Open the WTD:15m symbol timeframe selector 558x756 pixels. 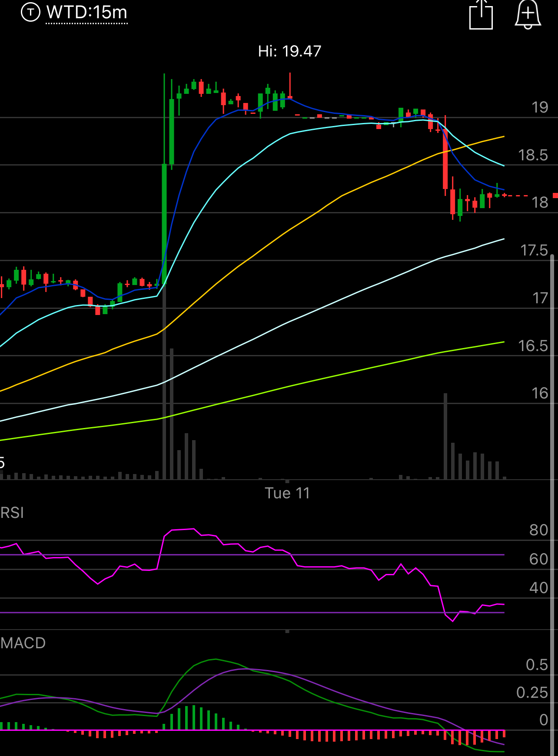pyautogui.click(x=87, y=13)
